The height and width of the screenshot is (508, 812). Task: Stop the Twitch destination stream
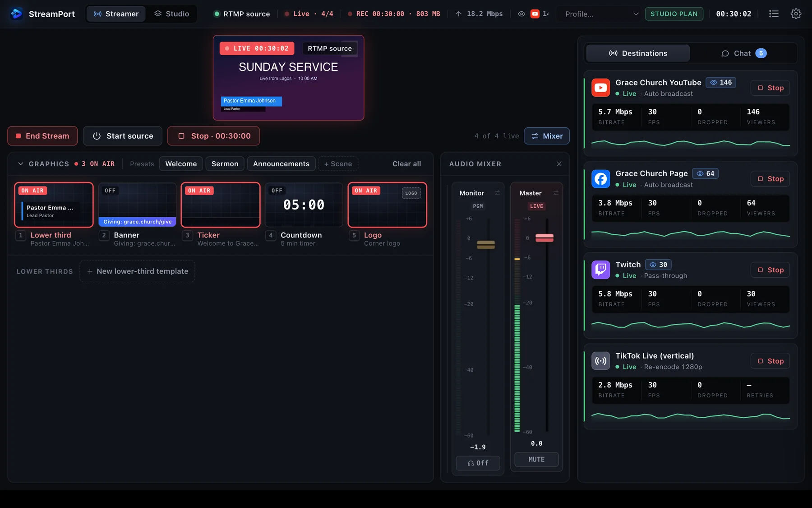point(770,270)
